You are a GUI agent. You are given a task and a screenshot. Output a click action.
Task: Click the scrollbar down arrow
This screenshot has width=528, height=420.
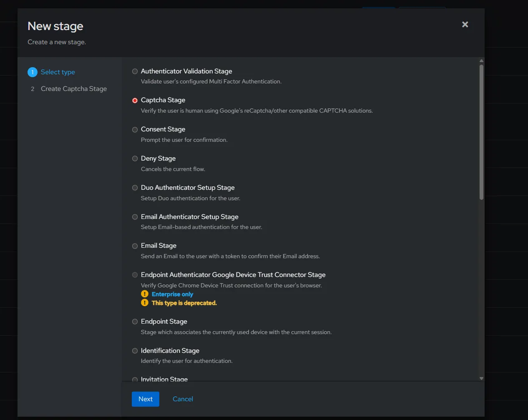481,378
